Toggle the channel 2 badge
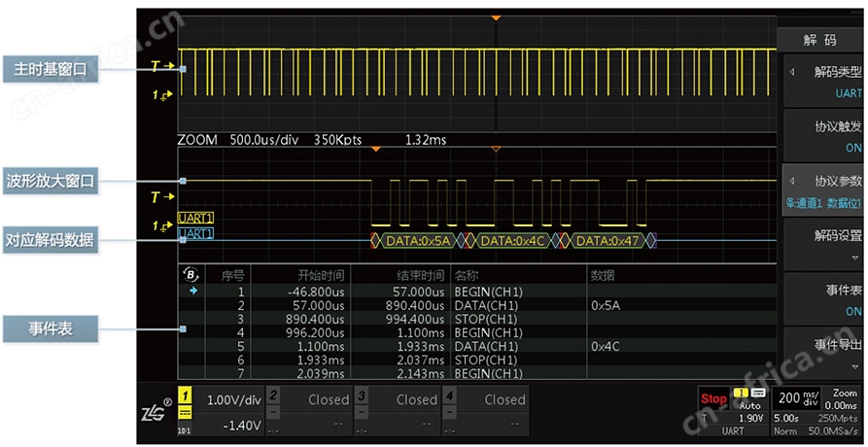868x447 pixels. click(x=273, y=395)
